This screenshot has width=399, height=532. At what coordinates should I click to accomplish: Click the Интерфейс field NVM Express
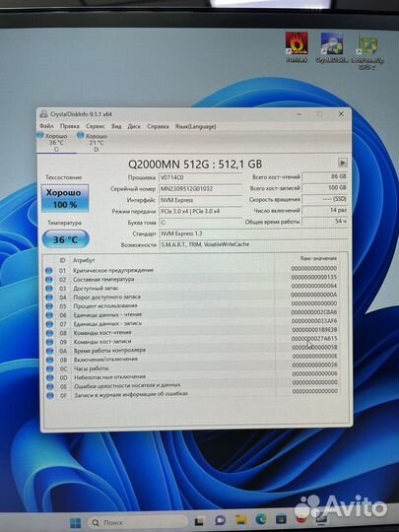[x=200, y=200]
